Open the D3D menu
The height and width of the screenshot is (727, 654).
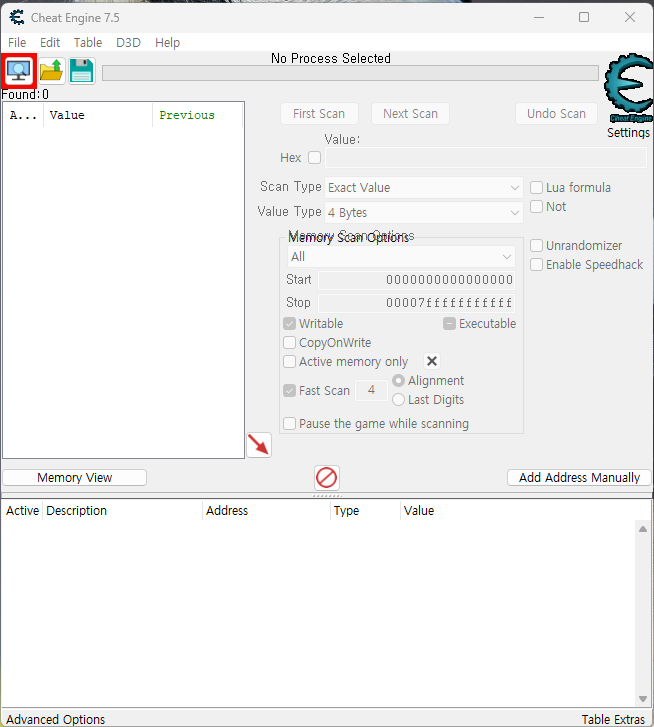tap(128, 43)
